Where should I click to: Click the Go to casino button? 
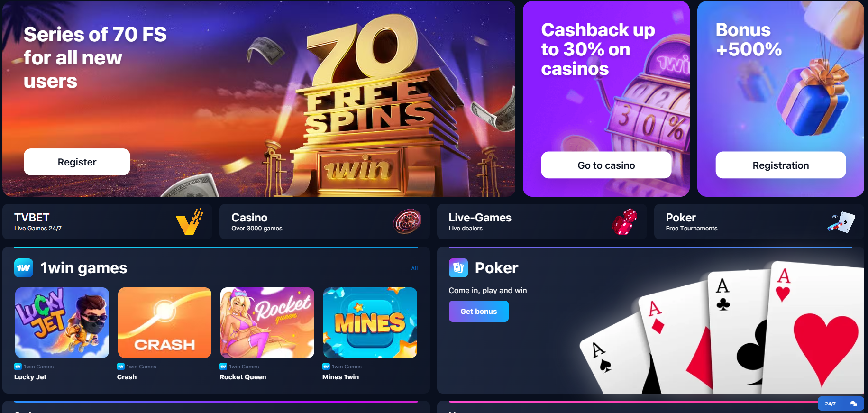[x=606, y=165]
